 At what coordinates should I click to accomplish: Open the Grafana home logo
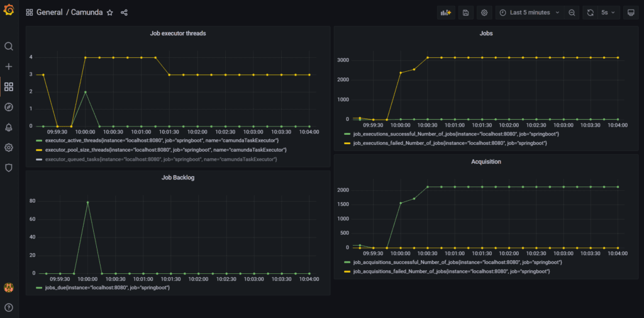[x=9, y=10]
